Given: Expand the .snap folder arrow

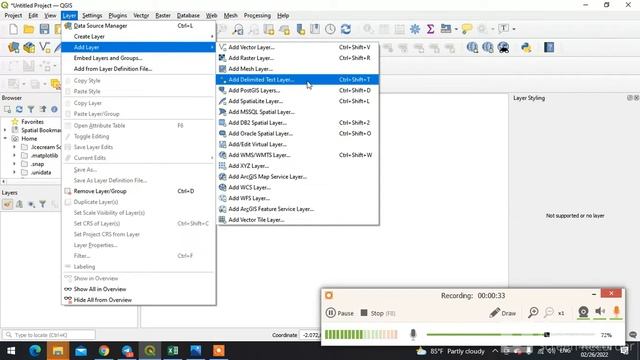Looking at the screenshot, I should (14, 164).
